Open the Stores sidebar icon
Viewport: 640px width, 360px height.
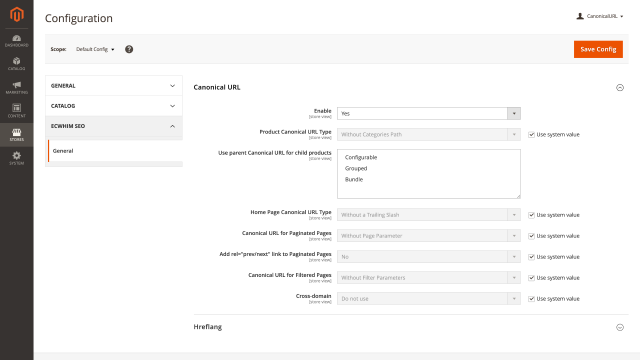click(x=17, y=135)
